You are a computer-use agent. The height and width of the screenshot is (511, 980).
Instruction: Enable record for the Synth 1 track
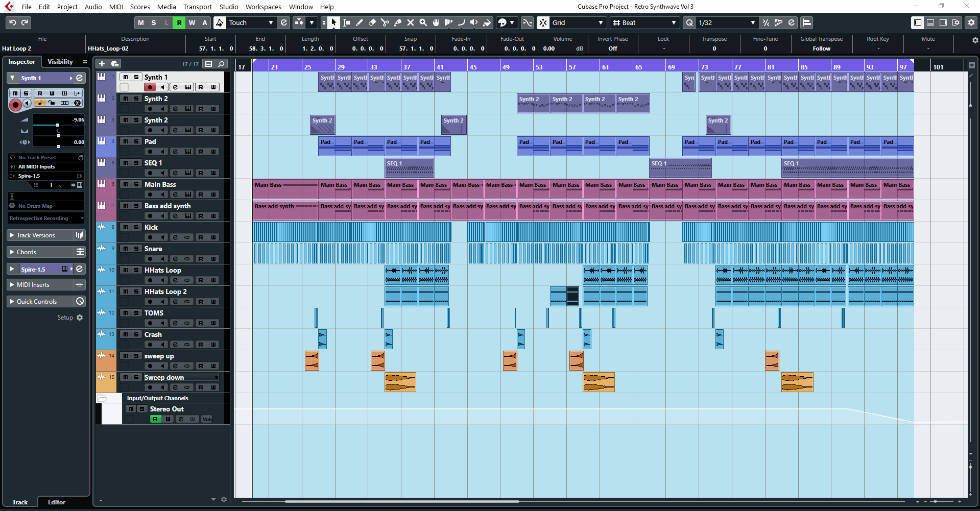click(x=149, y=87)
